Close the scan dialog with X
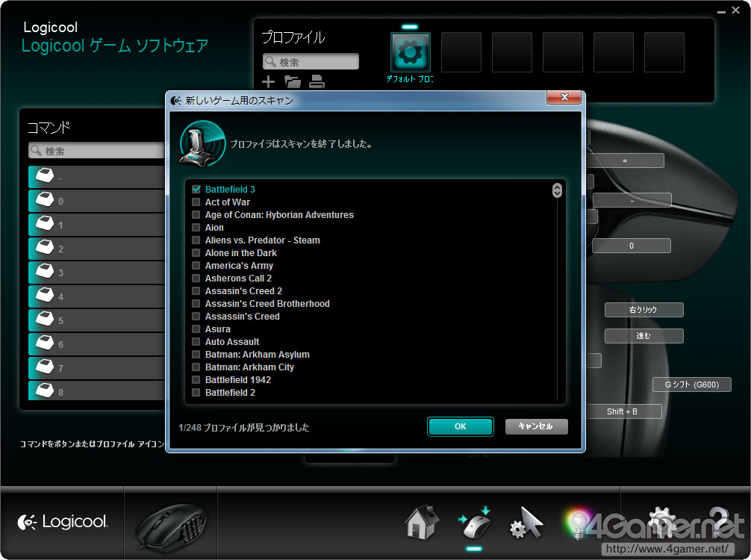The image size is (751, 560). [564, 97]
